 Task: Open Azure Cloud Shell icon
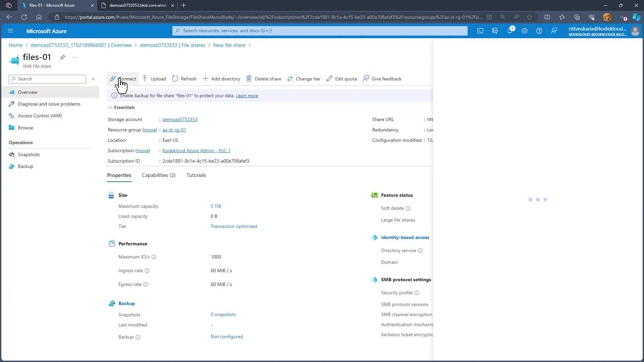tap(480, 31)
